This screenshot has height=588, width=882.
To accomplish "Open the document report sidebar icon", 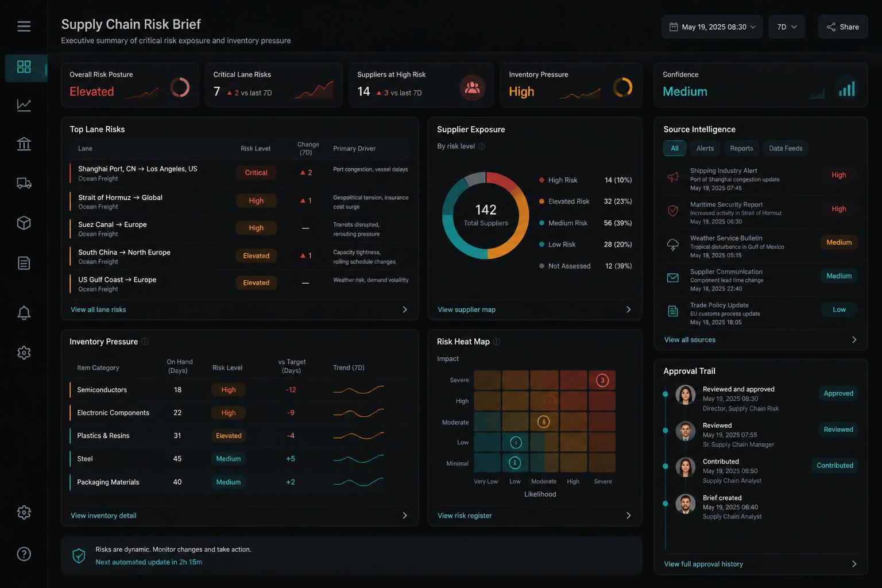I will point(24,263).
